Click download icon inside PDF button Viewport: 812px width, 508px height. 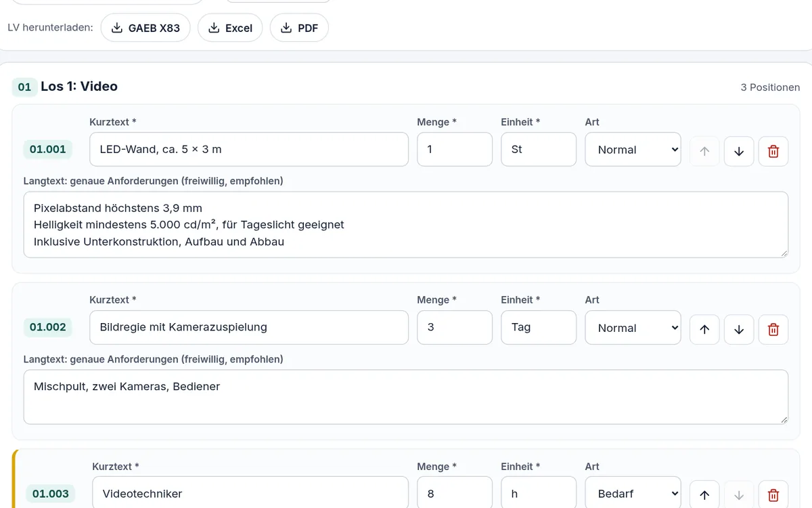coord(286,28)
